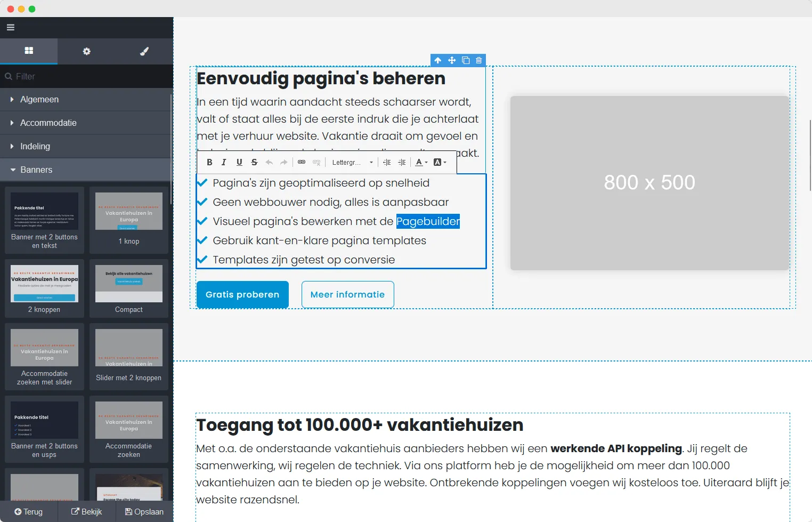Screen dimensions: 812x522
Task: Click the heading 'Eenvoudig pagina's beheren'
Action: coord(321,78)
